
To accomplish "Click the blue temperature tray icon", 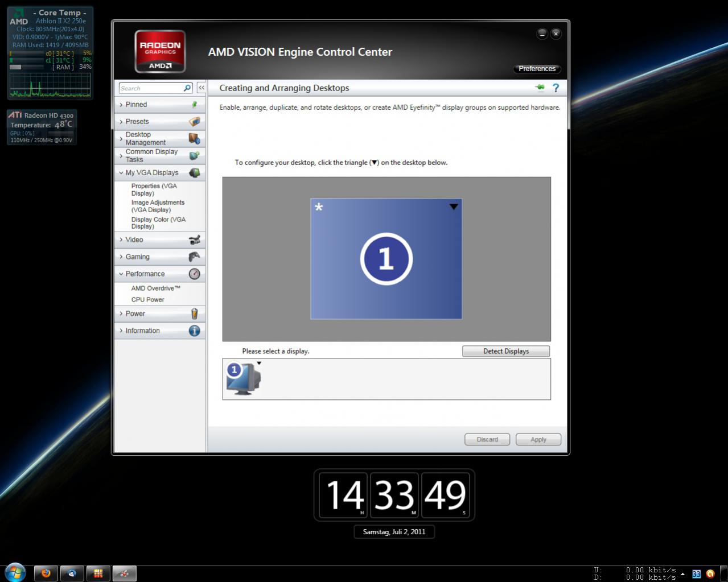I will click(x=696, y=574).
